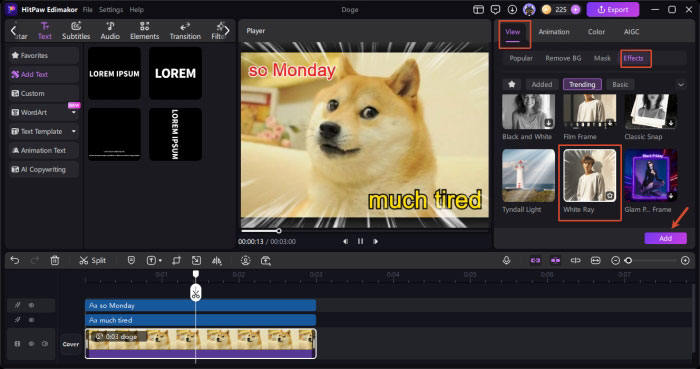Open the download center icon
700x369 pixels.
click(512, 9)
